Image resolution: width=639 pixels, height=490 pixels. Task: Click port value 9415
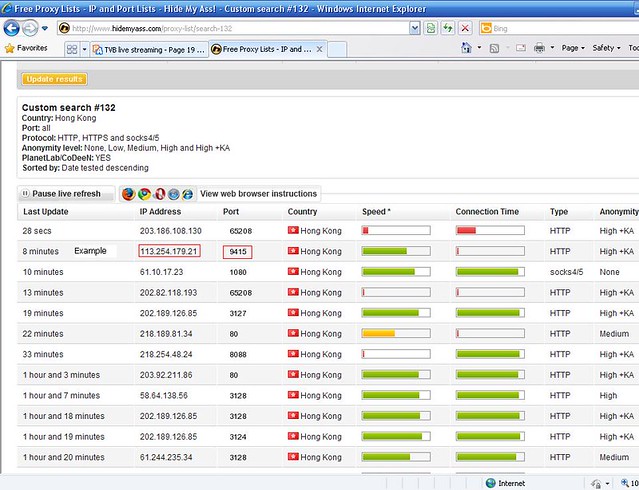click(x=238, y=252)
